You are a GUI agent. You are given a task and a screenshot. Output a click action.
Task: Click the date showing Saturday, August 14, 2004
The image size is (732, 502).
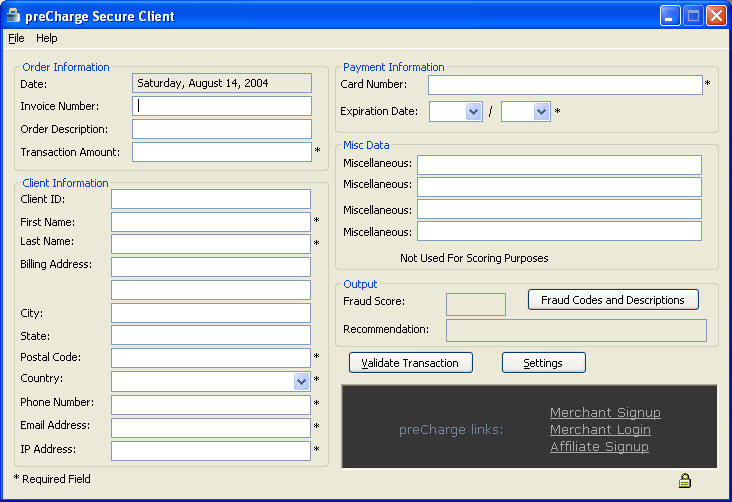222,83
